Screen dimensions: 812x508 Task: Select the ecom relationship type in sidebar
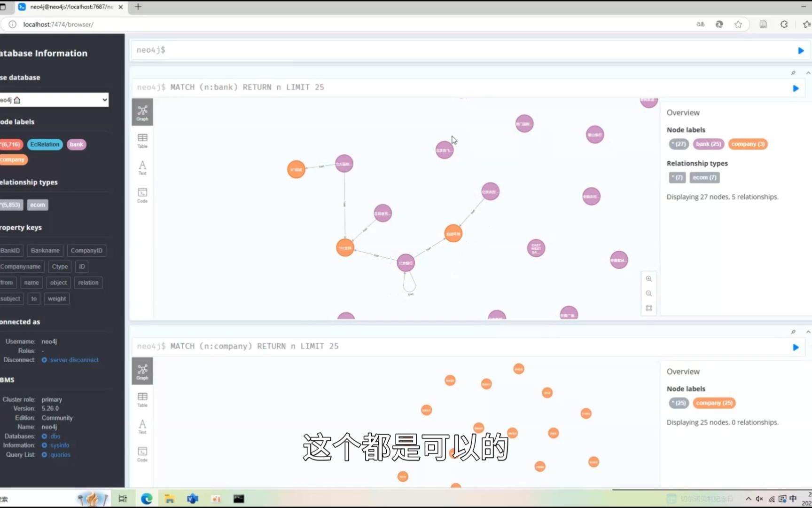pyautogui.click(x=38, y=205)
